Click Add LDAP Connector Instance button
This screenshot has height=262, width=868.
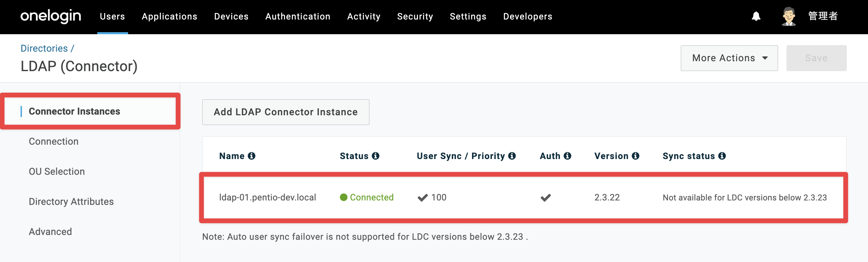[286, 112]
